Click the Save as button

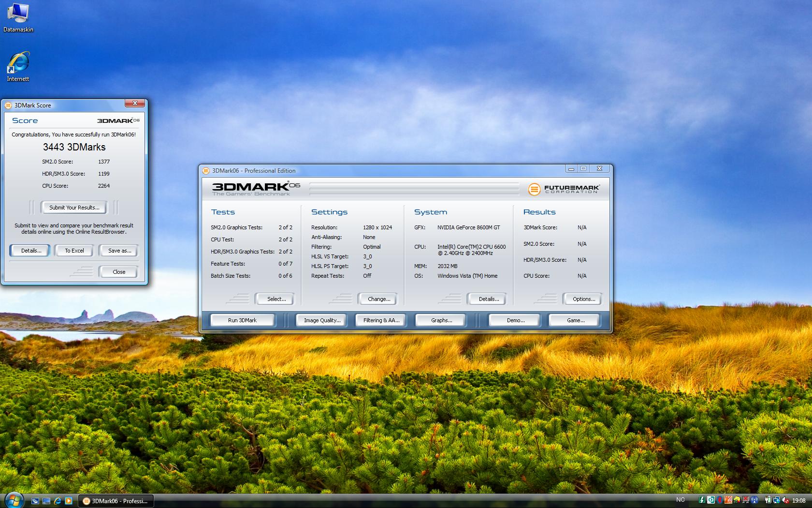point(119,251)
